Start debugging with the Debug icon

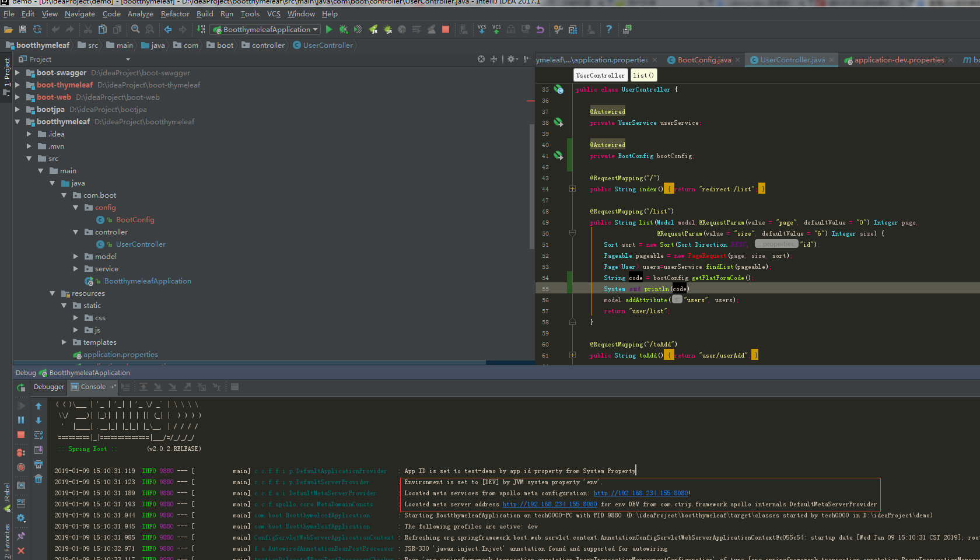[x=343, y=29]
